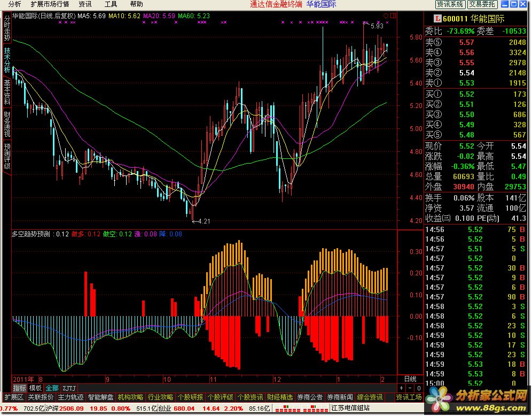Screen dimensions: 532x416
Task: Click the 0 reset button
Action: [x=419, y=388]
